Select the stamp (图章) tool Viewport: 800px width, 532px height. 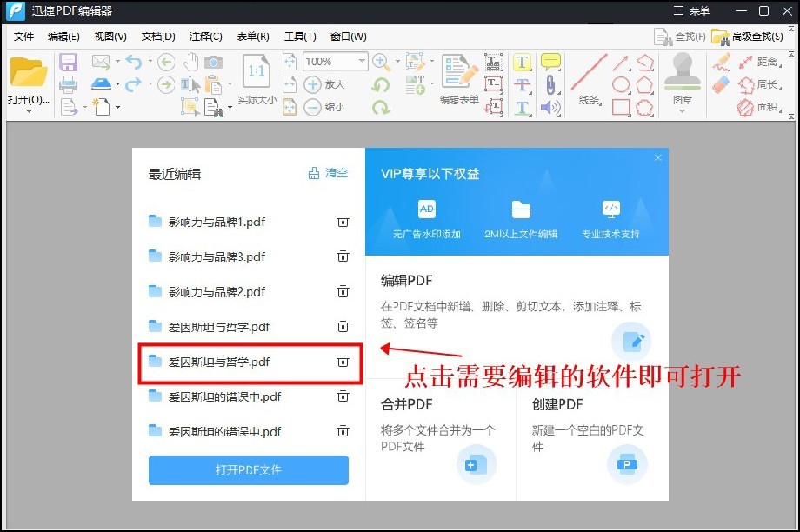[682, 74]
